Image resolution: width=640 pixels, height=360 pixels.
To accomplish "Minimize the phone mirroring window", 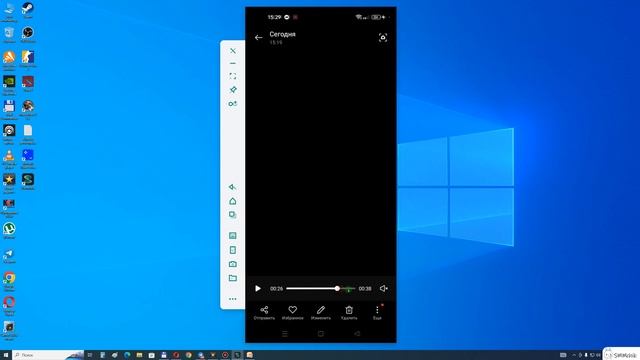I will pos(233,63).
